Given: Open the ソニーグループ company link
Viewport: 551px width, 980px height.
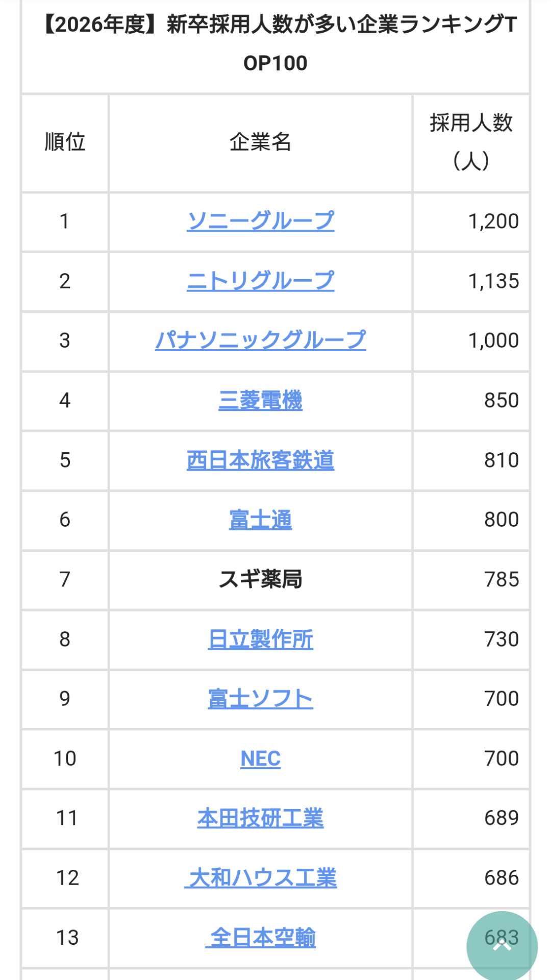Looking at the screenshot, I should (x=260, y=221).
